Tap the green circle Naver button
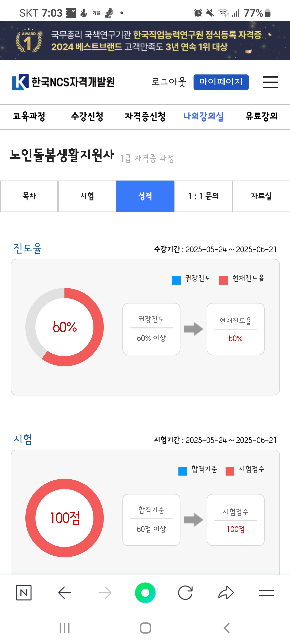 pos(145,592)
